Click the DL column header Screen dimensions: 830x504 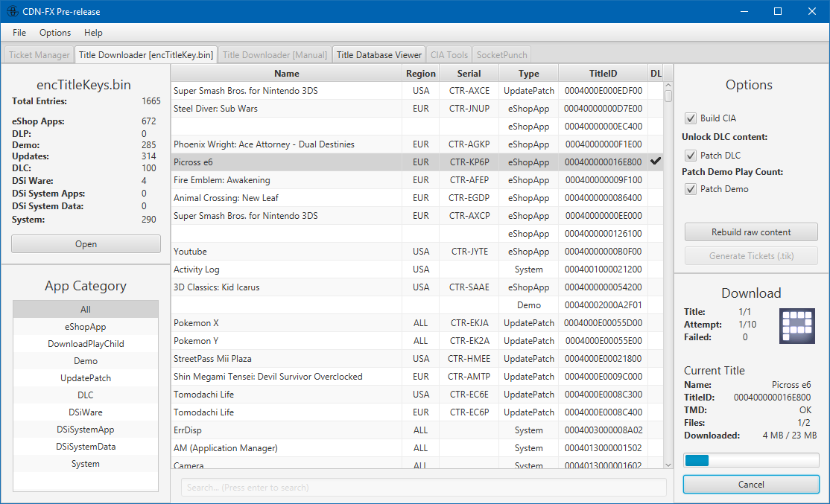[656, 74]
